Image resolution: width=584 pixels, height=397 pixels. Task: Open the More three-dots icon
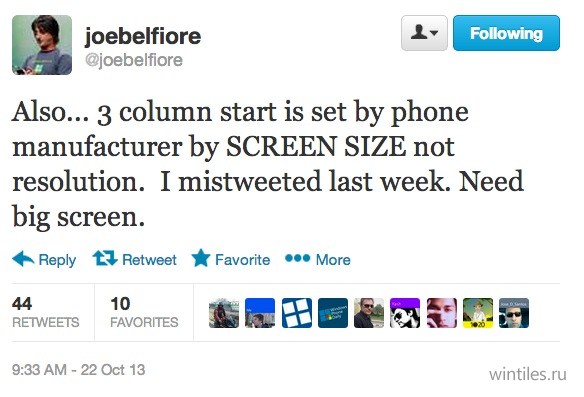[297, 258]
